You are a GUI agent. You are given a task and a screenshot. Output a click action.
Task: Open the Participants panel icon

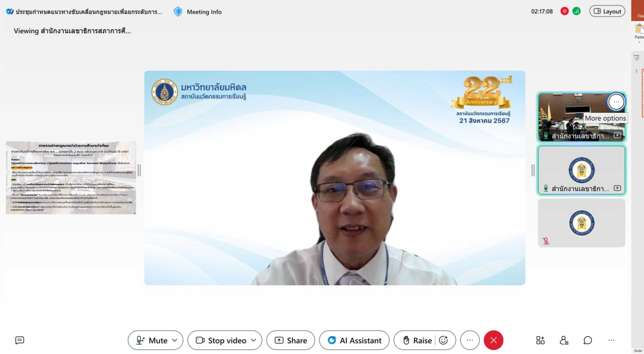coord(564,340)
